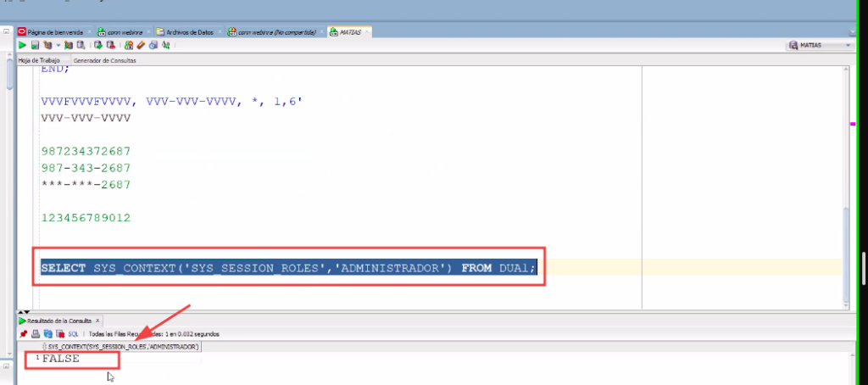Image resolution: width=868 pixels, height=385 pixels.
Task: Pin the query result panel
Action: [24, 334]
